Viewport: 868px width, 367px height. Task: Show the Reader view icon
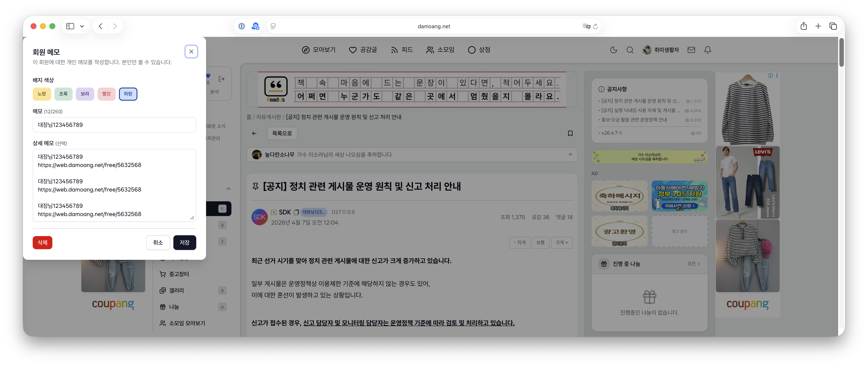pos(273,26)
